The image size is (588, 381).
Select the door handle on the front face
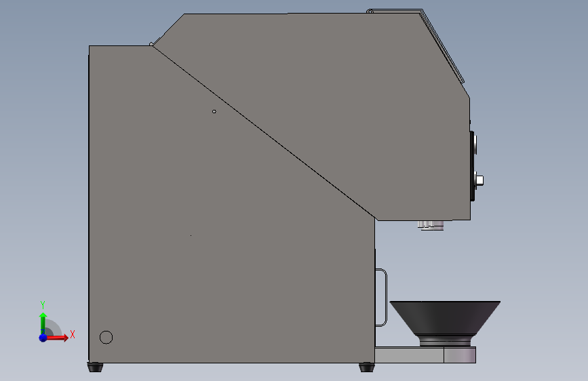click(x=381, y=298)
